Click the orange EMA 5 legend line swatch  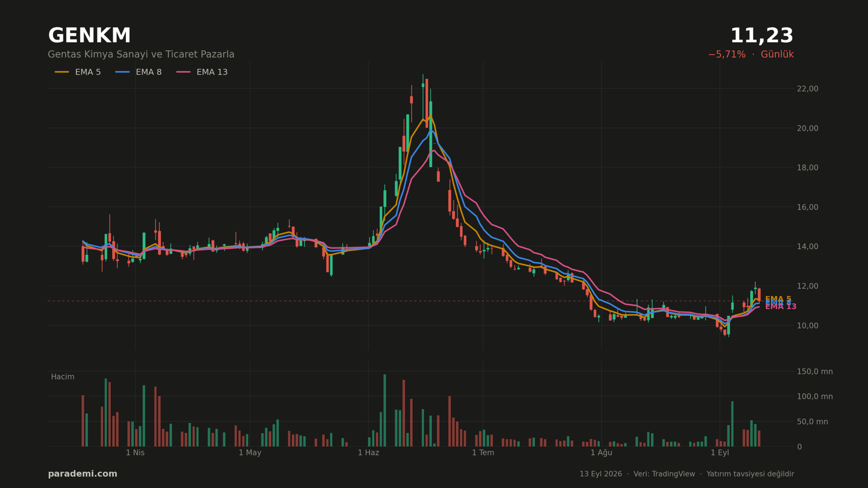point(62,72)
